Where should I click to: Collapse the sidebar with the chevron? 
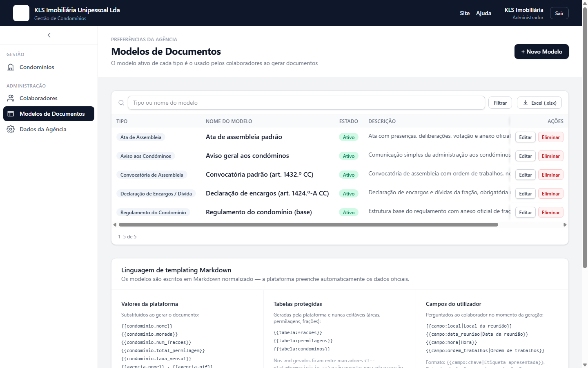pos(49,35)
